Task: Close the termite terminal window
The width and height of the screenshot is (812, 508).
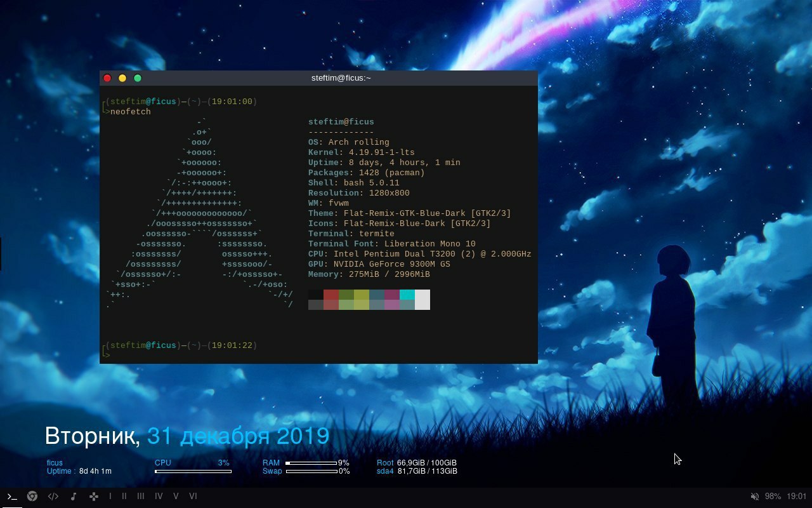Action: (107, 78)
